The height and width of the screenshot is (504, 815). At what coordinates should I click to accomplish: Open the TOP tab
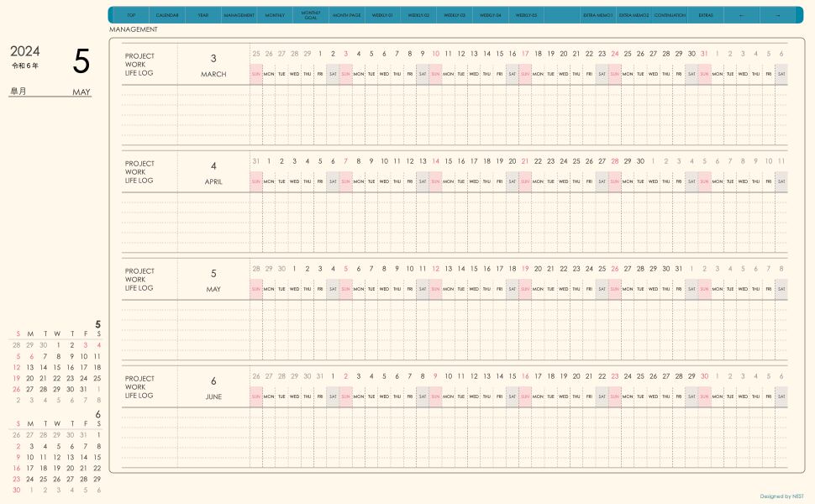[x=131, y=15]
